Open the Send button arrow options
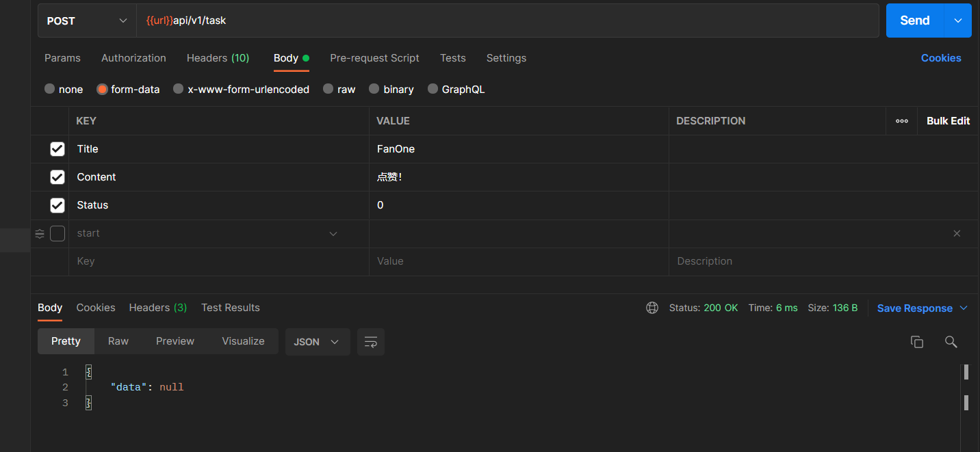The image size is (980, 452). (x=957, y=21)
